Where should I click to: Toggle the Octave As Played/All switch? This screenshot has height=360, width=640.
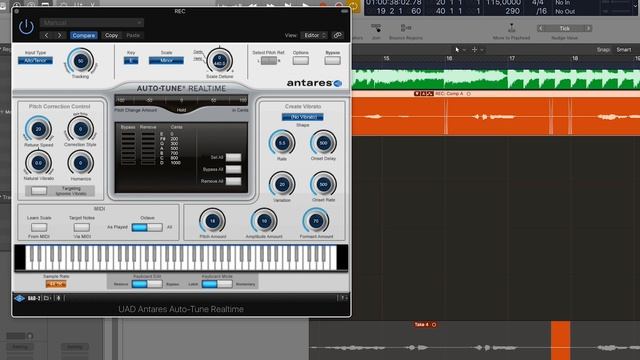click(147, 227)
